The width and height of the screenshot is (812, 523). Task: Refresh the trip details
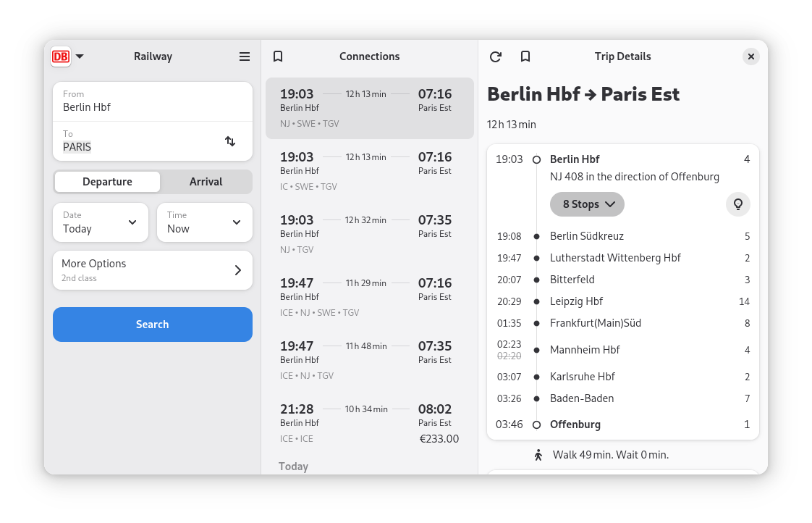click(x=496, y=57)
